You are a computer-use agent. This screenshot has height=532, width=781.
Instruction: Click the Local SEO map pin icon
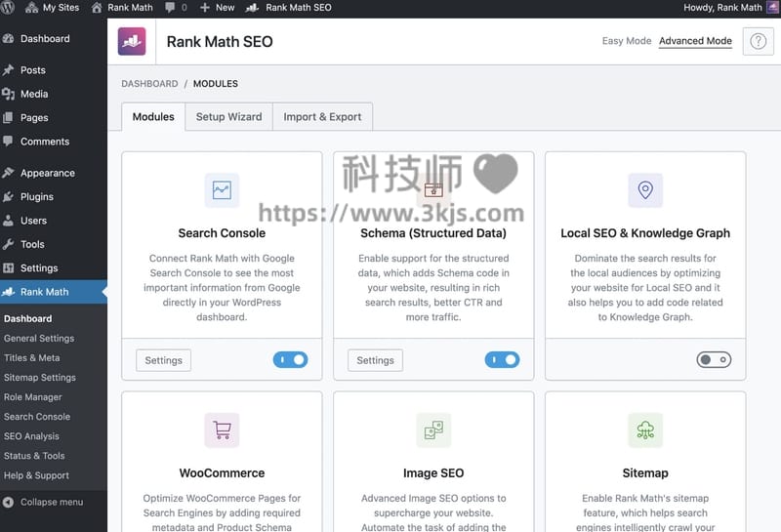pos(645,189)
